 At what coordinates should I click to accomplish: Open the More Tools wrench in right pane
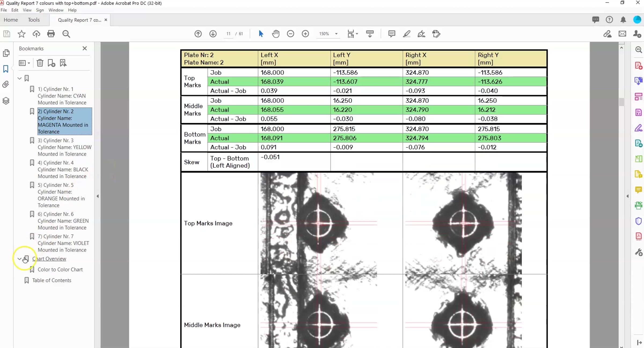pos(638,252)
